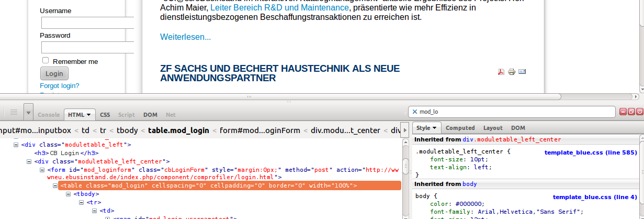
Task: Switch to the Script panel tab
Action: (x=126, y=114)
